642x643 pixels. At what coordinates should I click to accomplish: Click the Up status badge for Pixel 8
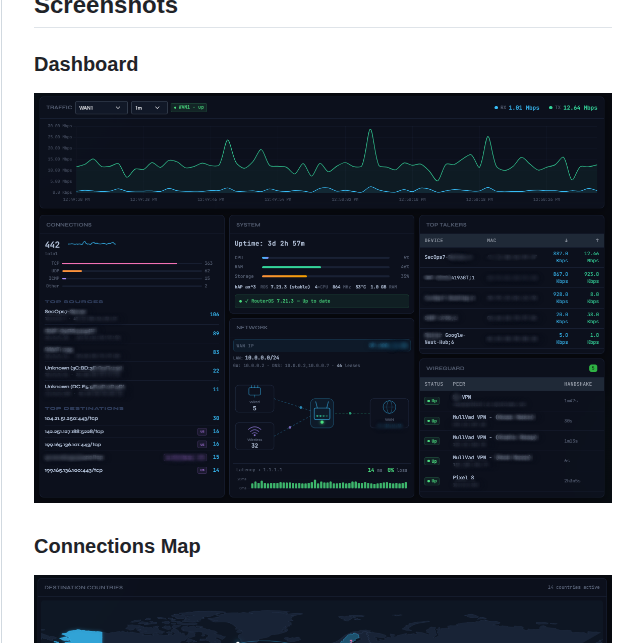(x=432, y=481)
